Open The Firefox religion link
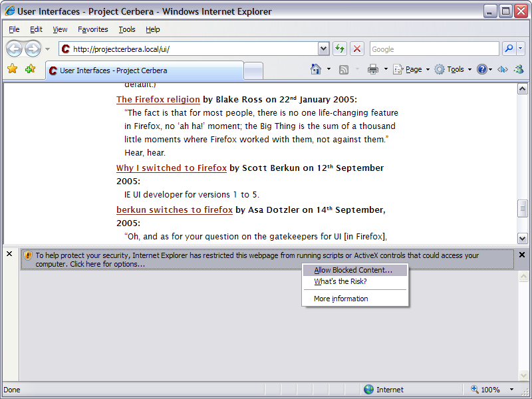The width and height of the screenshot is (532, 399). (158, 100)
